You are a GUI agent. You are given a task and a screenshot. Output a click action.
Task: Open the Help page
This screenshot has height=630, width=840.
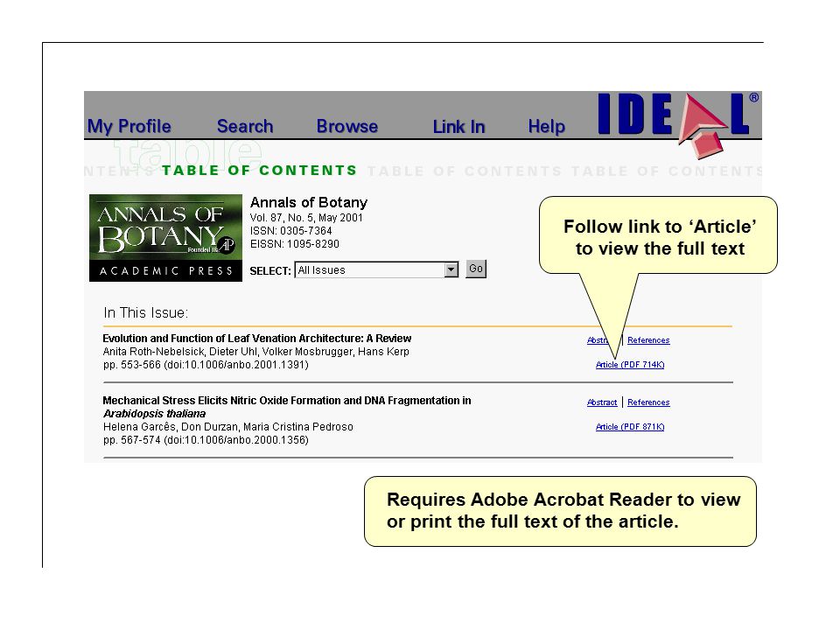pyautogui.click(x=546, y=127)
